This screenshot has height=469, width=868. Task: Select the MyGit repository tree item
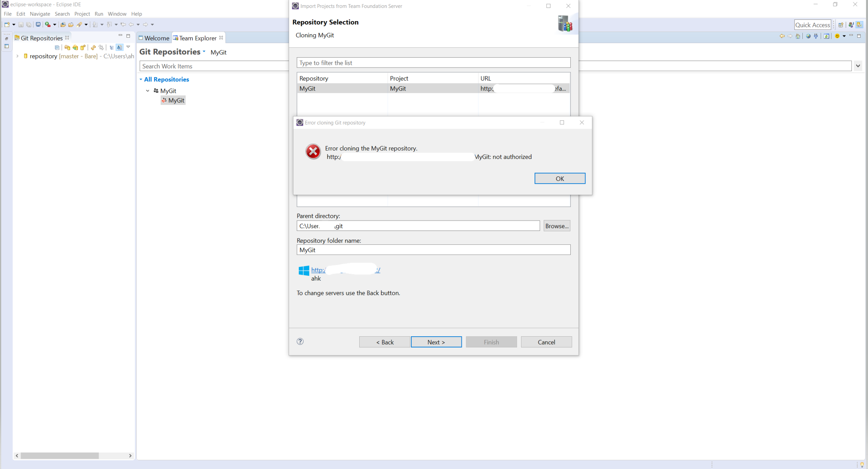click(x=173, y=100)
